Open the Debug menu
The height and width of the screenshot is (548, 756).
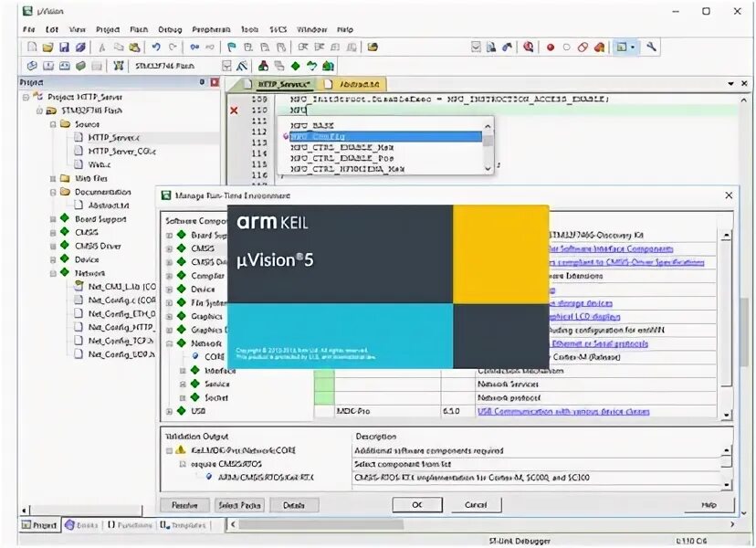click(x=170, y=29)
